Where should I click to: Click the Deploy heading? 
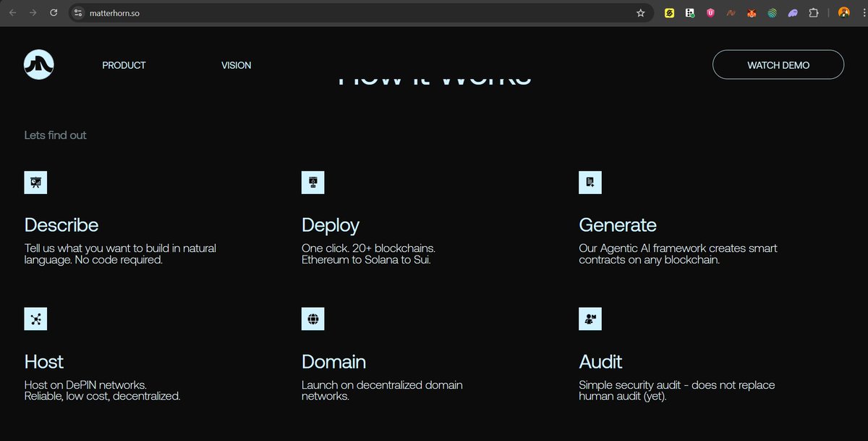click(331, 225)
